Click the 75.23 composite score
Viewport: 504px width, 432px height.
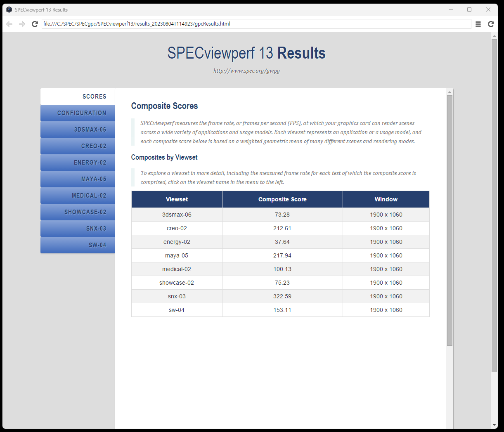(282, 283)
